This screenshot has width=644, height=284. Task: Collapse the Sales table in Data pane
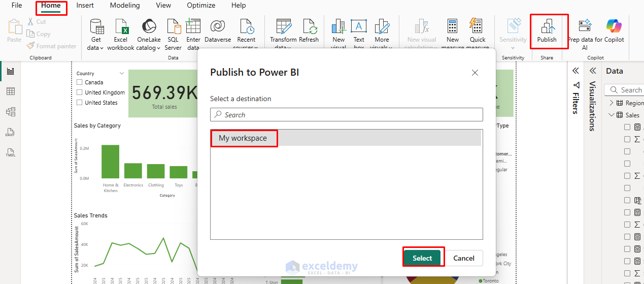(611, 115)
